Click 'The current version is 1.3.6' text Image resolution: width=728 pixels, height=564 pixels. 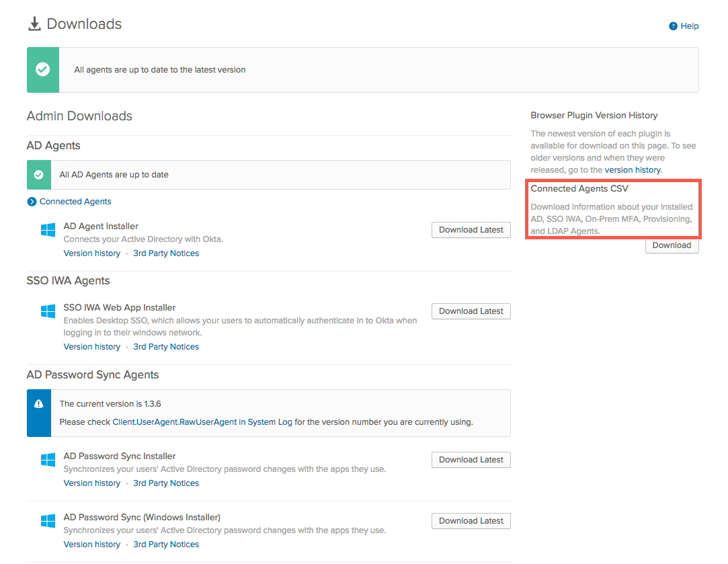(x=110, y=404)
